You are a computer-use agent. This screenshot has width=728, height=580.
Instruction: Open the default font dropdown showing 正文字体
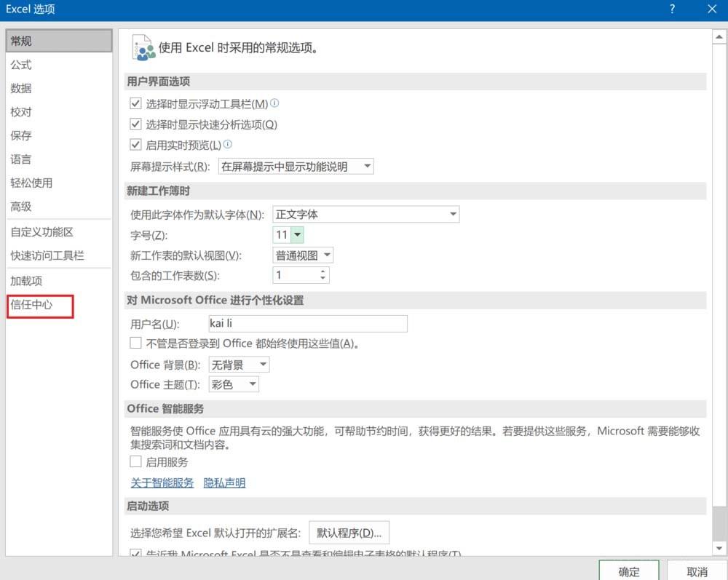click(x=453, y=214)
